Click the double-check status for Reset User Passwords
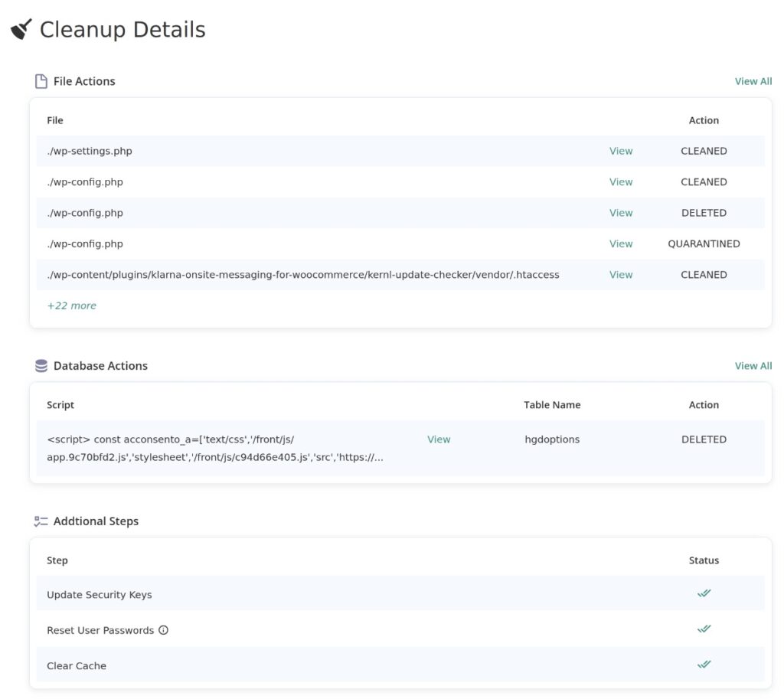This screenshot has height=699, width=784. [704, 629]
